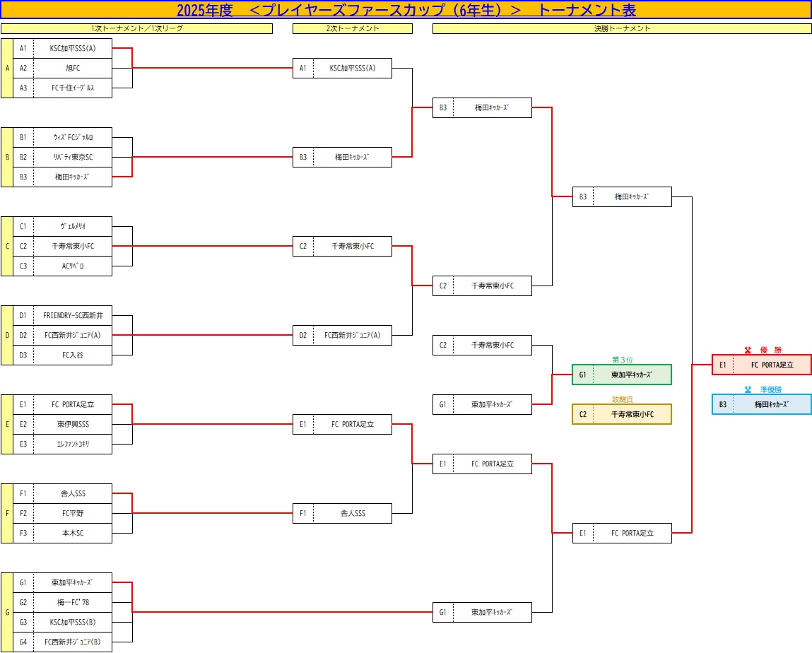Click the yellow group G label

[7, 612]
